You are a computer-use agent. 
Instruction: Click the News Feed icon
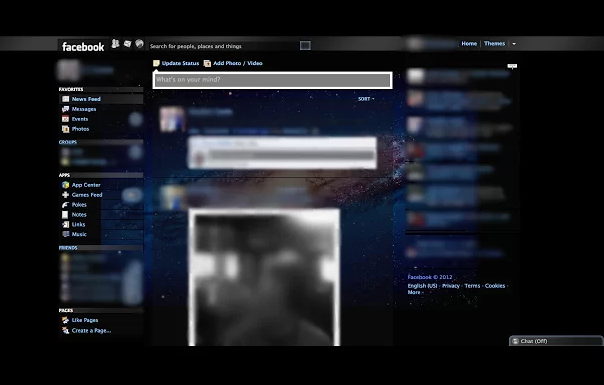tap(66, 99)
